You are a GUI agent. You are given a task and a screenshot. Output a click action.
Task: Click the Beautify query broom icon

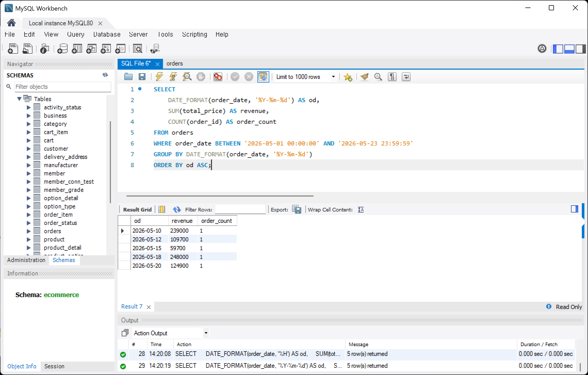tap(364, 77)
